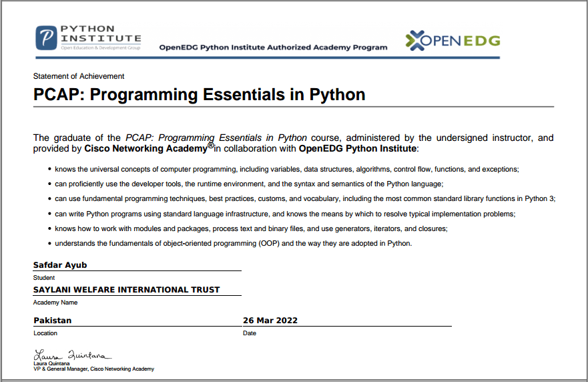The width and height of the screenshot is (588, 382).
Task: Click the "Date" label
Action: click(x=250, y=333)
